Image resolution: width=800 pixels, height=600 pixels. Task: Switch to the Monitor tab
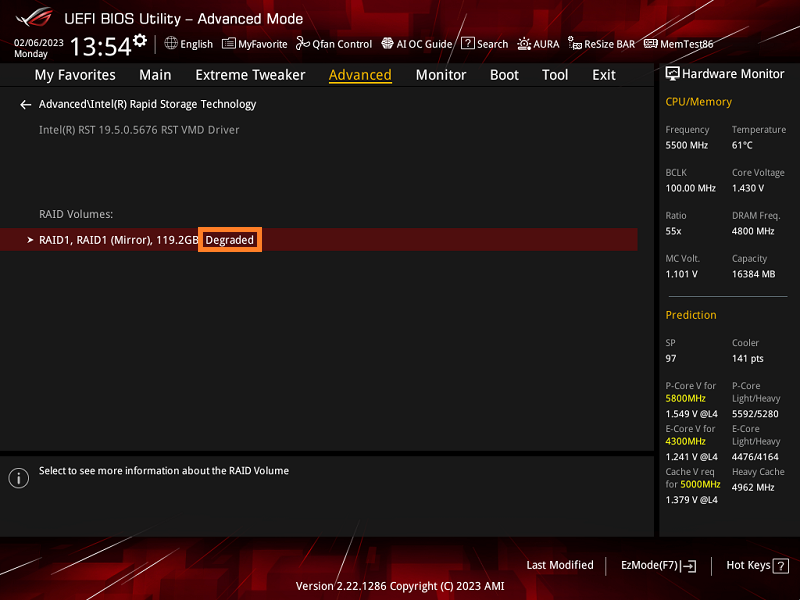441,75
